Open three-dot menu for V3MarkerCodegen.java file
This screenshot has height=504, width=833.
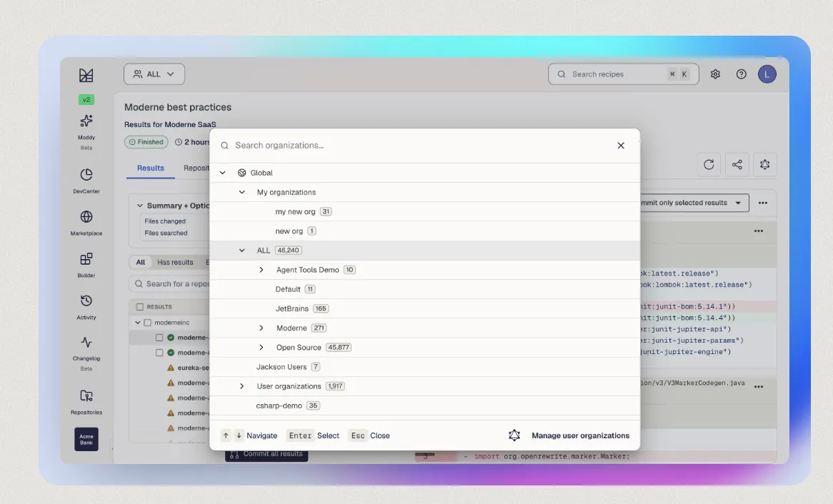point(759,387)
